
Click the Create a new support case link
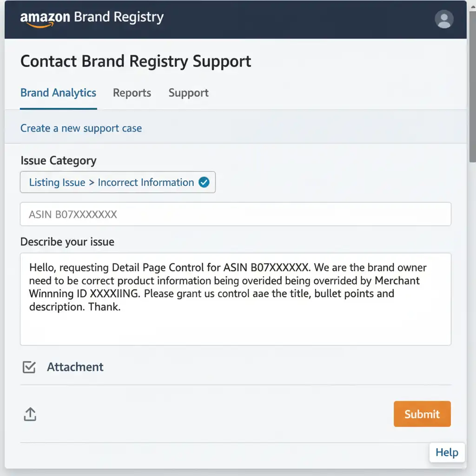point(81,128)
